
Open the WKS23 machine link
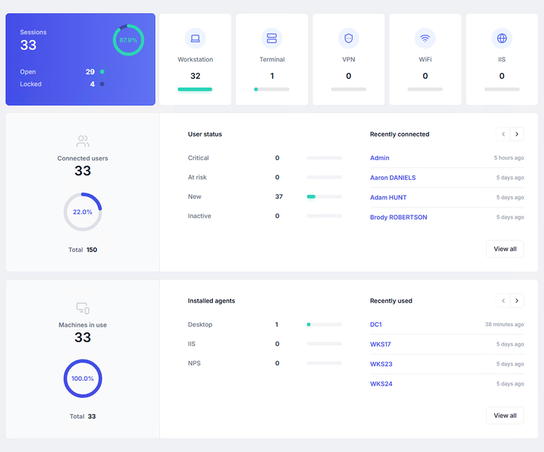(x=381, y=364)
